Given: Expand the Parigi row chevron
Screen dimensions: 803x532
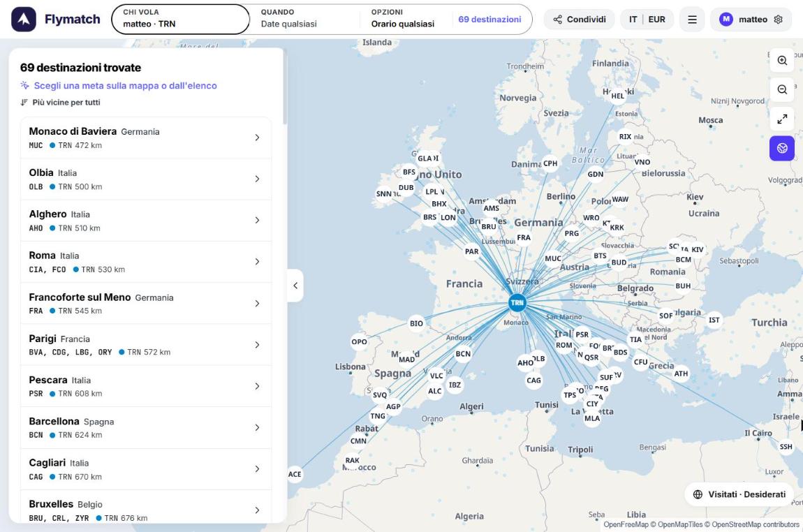Looking at the screenshot, I should point(257,345).
